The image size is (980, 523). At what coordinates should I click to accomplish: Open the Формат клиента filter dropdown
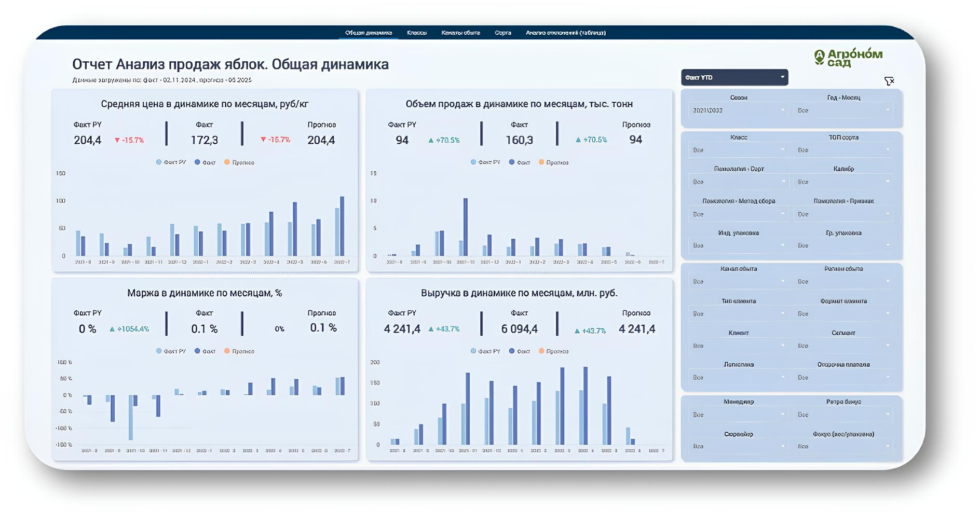coord(843,314)
